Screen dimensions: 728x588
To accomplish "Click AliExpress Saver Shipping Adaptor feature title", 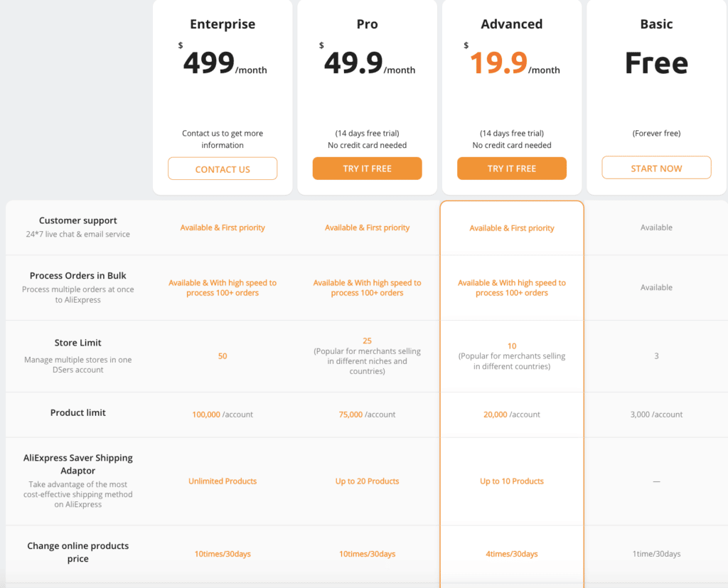I will point(78,464).
